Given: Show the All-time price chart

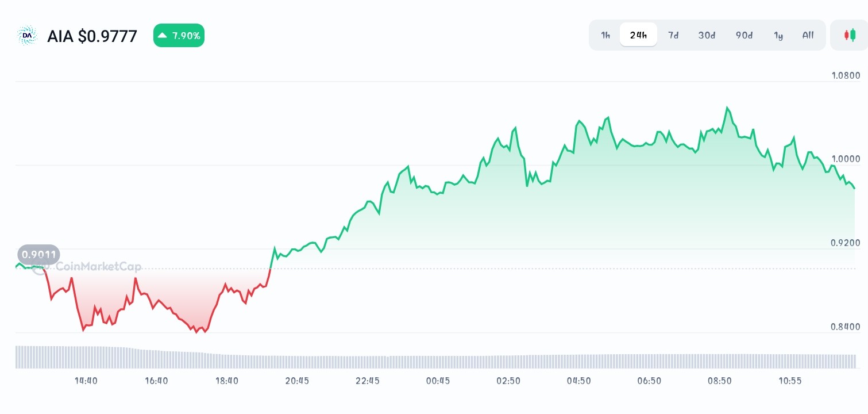Looking at the screenshot, I should click(808, 35).
